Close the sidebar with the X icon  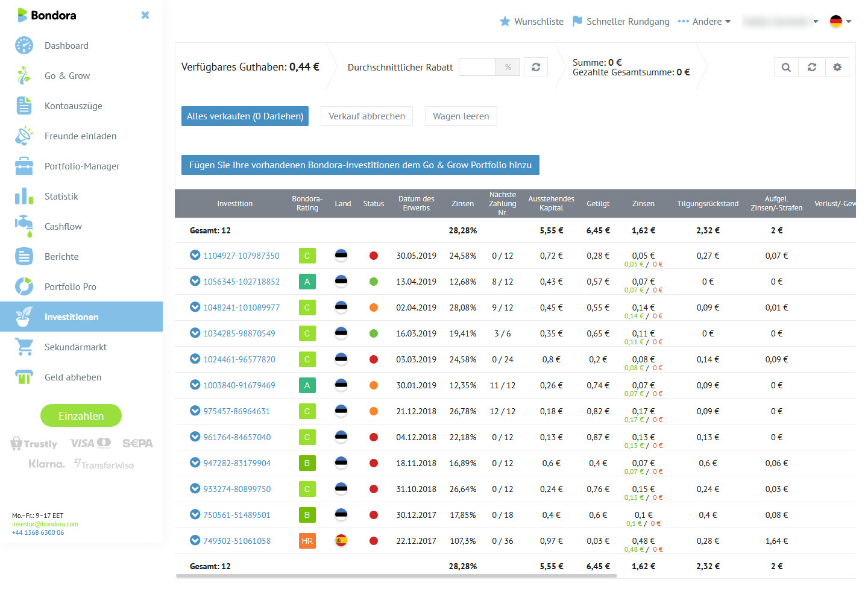[145, 15]
